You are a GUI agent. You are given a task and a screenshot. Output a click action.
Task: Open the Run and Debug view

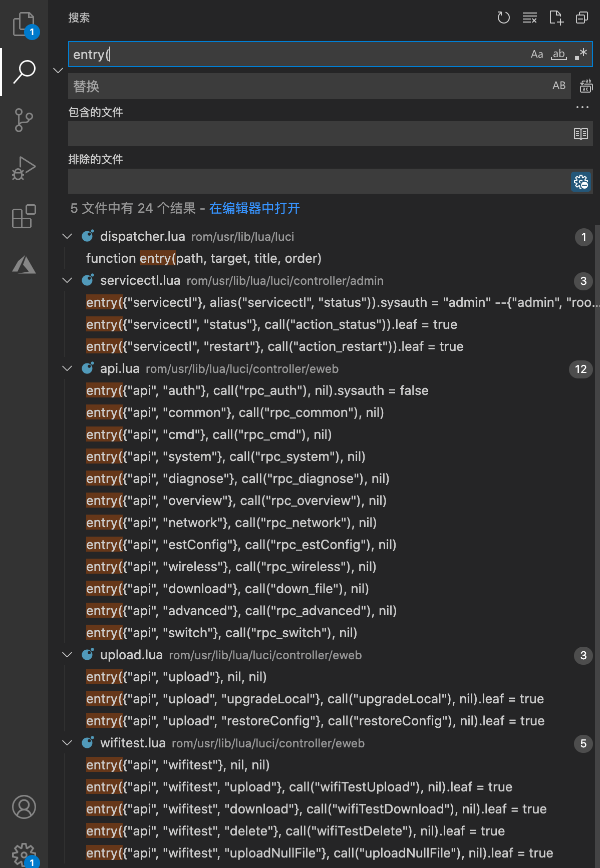point(24,168)
